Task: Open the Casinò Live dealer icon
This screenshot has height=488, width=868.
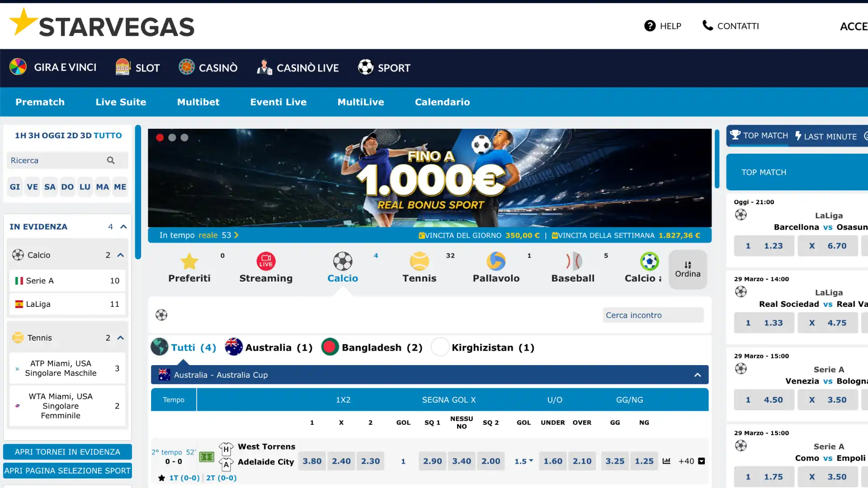Action: [264, 67]
